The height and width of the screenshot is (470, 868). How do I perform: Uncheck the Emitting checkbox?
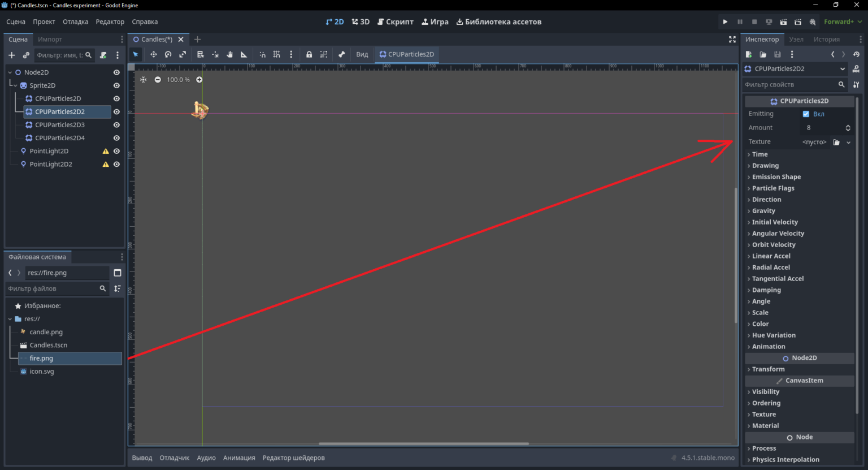[x=806, y=114]
